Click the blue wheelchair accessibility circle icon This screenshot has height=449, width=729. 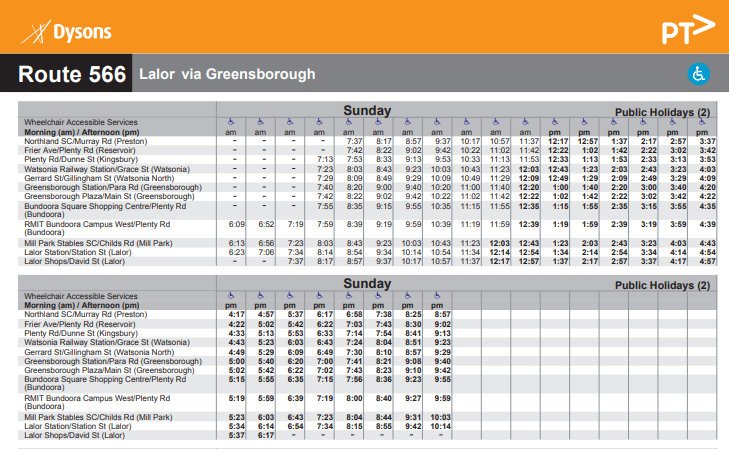coord(698,74)
